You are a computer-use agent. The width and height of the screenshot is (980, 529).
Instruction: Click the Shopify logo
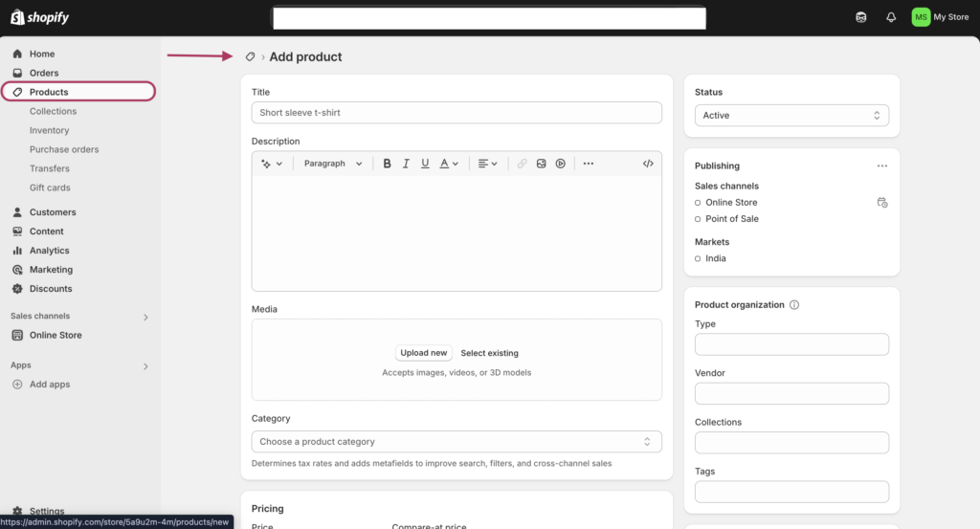tap(40, 17)
